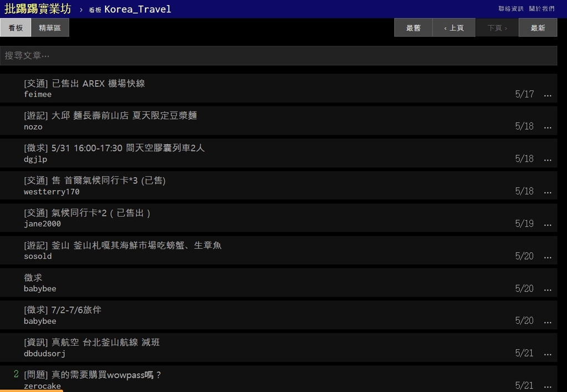Click author name dgjlp
567x392 pixels.
tap(35, 159)
